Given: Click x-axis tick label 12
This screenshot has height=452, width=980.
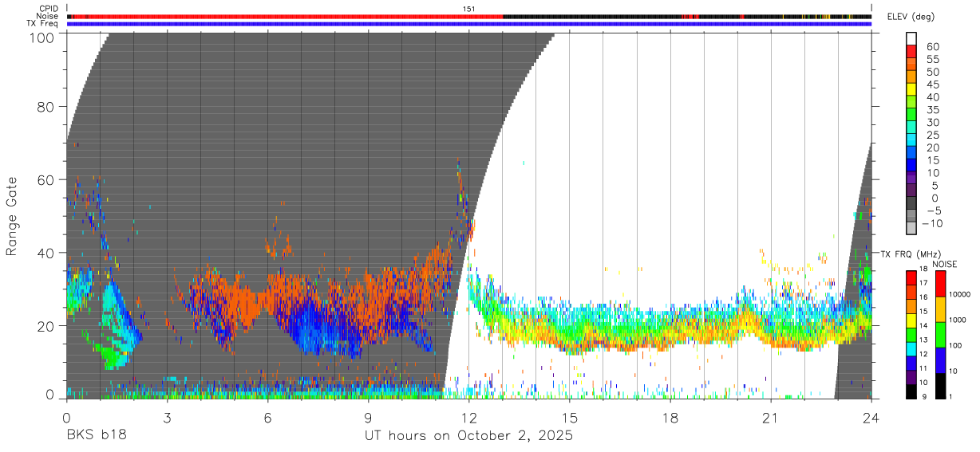Looking at the screenshot, I should 469,417.
